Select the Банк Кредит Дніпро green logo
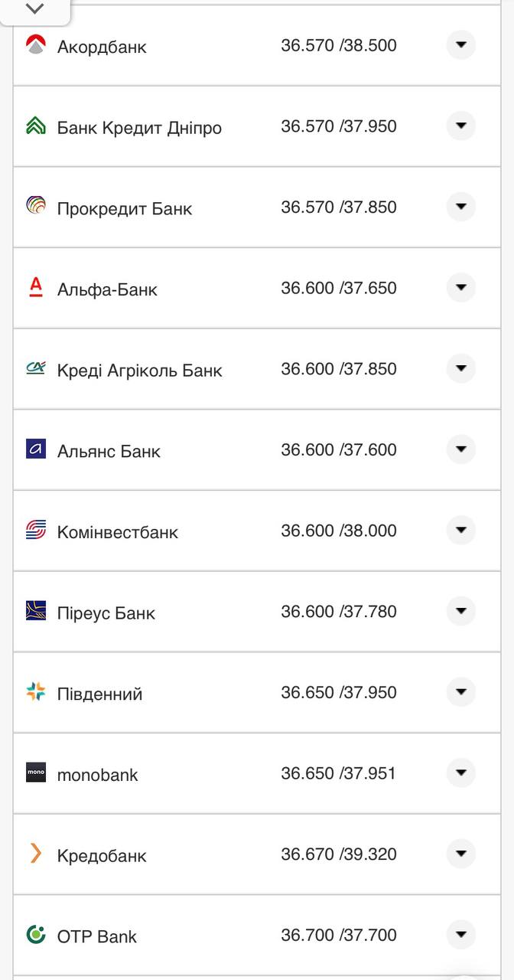The width and height of the screenshot is (514, 980). [x=35, y=126]
